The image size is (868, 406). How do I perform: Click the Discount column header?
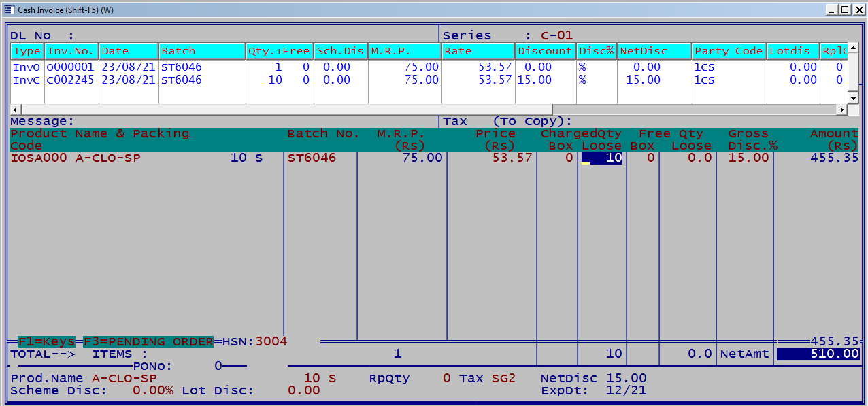coord(546,51)
